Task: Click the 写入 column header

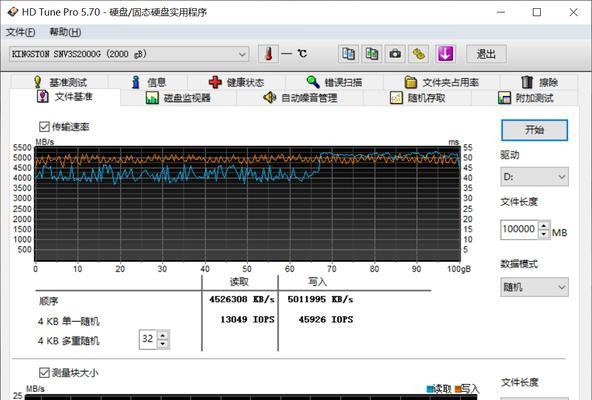Action: pos(318,282)
